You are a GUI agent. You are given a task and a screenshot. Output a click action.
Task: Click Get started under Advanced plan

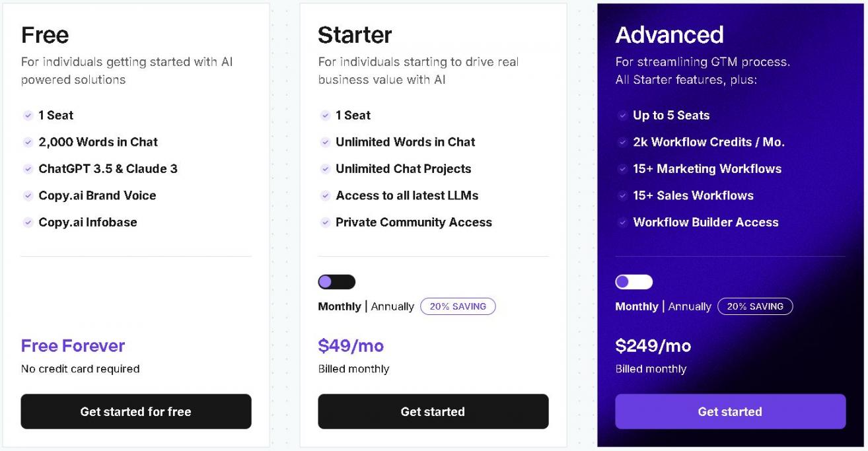[x=730, y=411]
